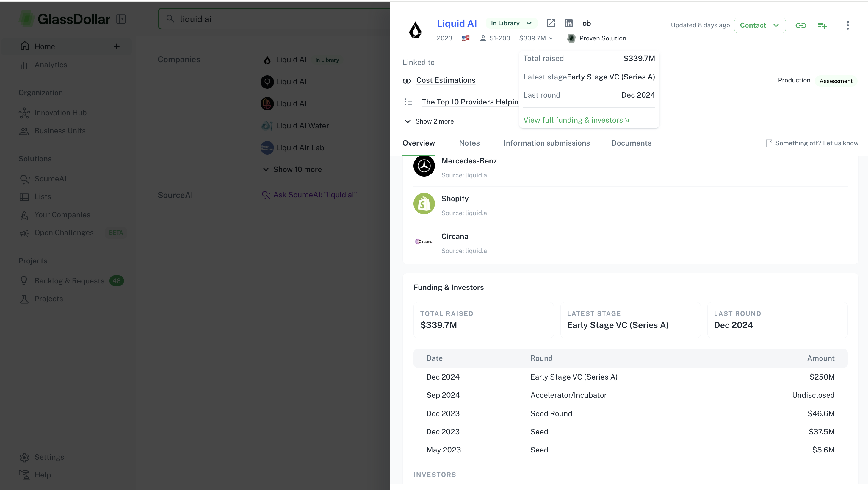Click the Mercedes-Benz logo
This screenshot has width=868, height=490.
click(x=424, y=166)
